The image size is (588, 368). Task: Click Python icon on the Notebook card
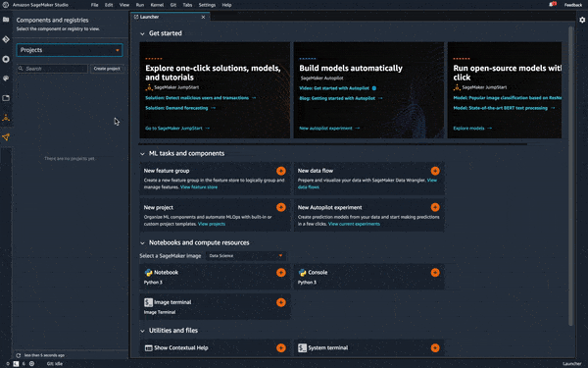pyautogui.click(x=148, y=273)
